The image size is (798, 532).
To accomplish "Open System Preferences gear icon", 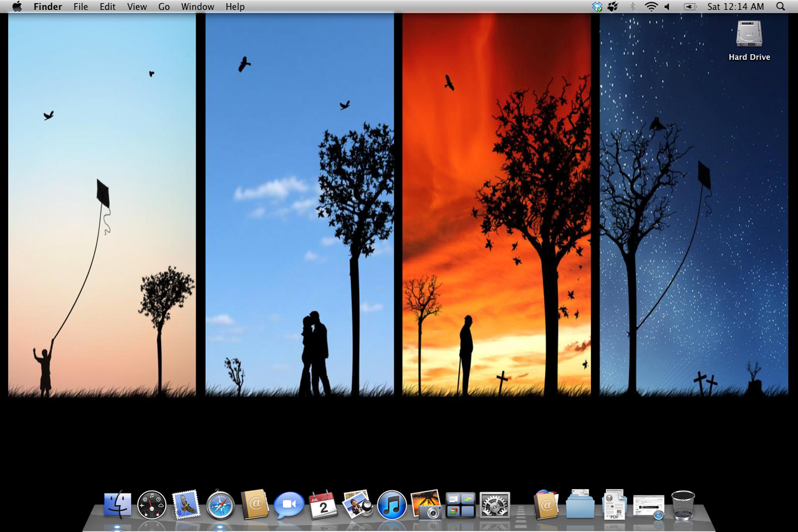I will click(x=495, y=505).
